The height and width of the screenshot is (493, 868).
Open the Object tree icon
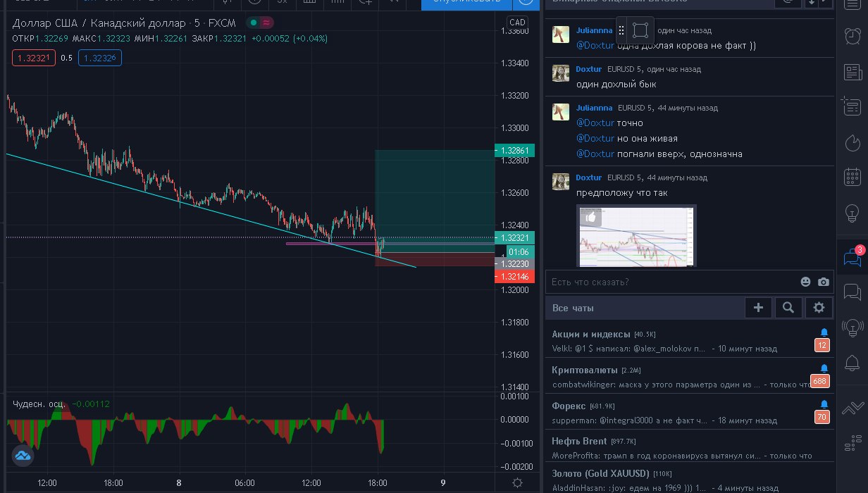click(x=852, y=443)
